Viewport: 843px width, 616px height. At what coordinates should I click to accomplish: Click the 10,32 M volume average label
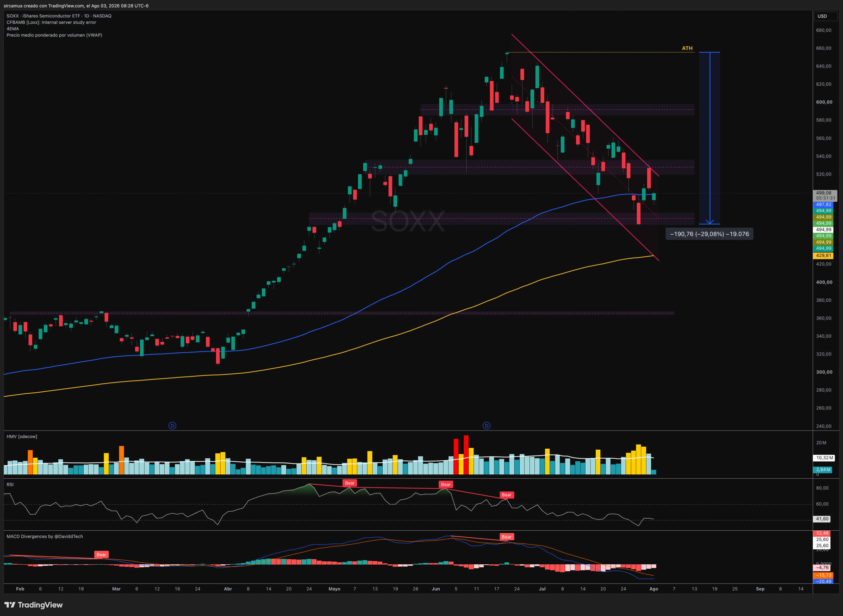824,458
